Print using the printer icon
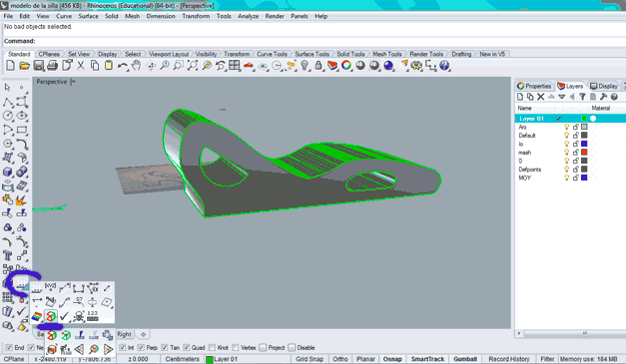 coord(52,66)
